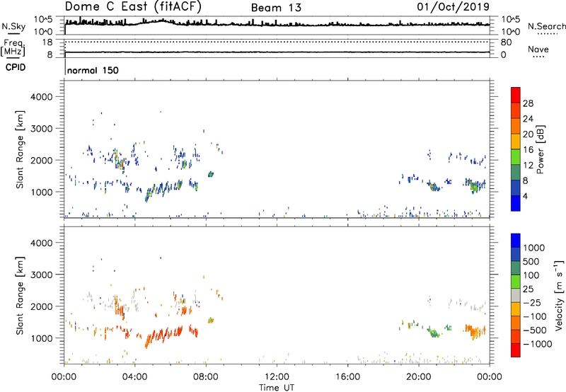
Task: Click the 'Freq. [MHz]' axis label
Action: 13,48
